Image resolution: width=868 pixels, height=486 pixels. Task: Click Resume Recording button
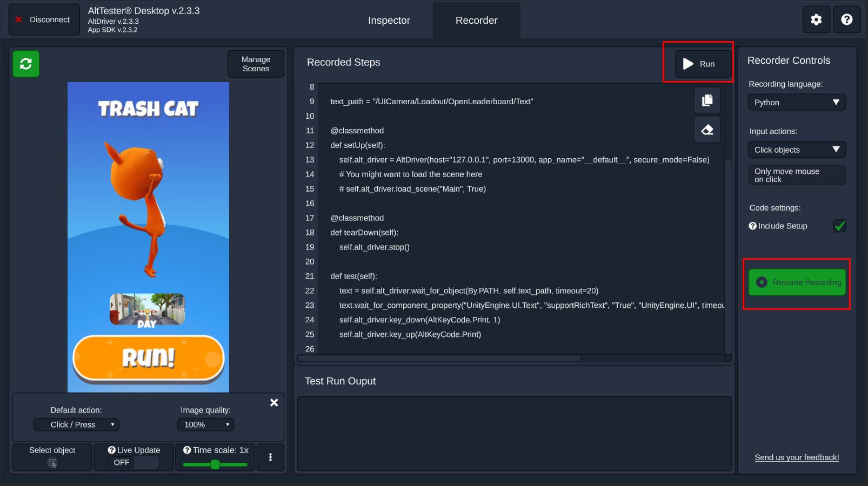click(x=797, y=282)
